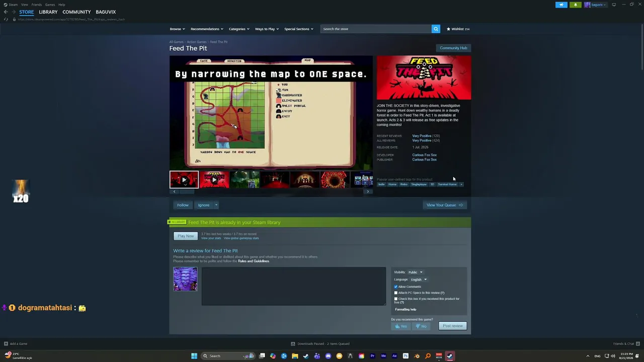Expand the Special Sections menu
Screen dimensions: 644x362
(299, 29)
